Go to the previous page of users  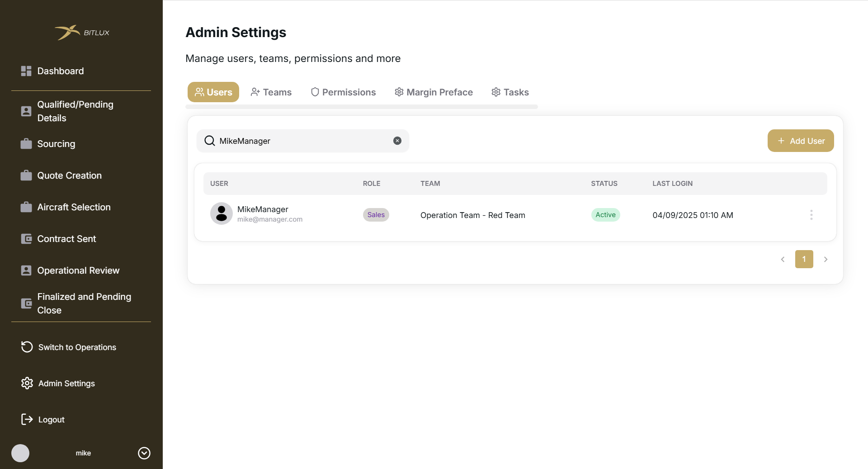(x=783, y=259)
